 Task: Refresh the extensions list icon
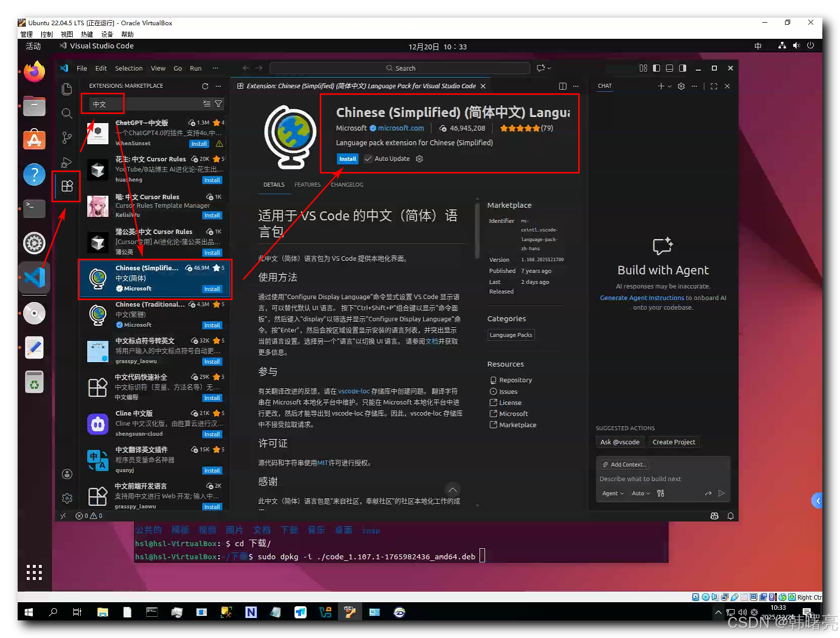coord(205,86)
